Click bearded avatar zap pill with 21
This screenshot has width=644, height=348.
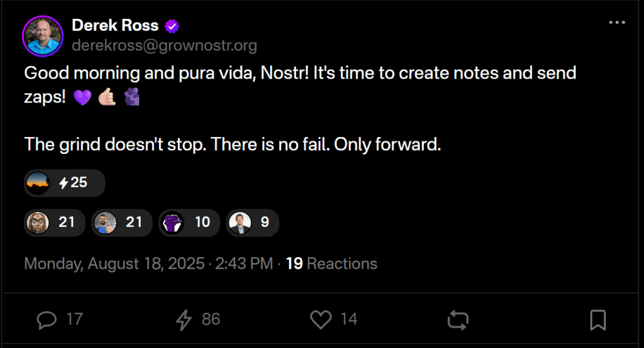point(121,222)
